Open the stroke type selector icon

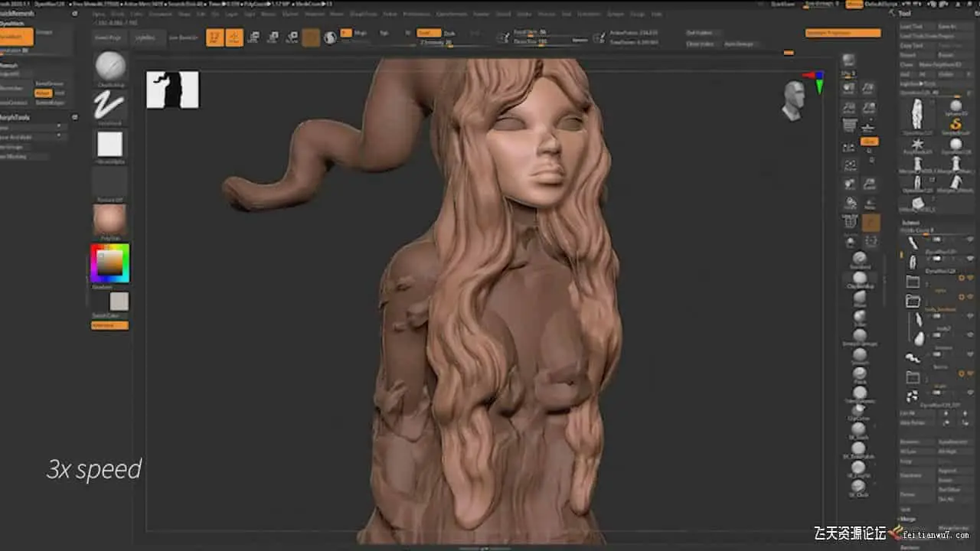109,106
